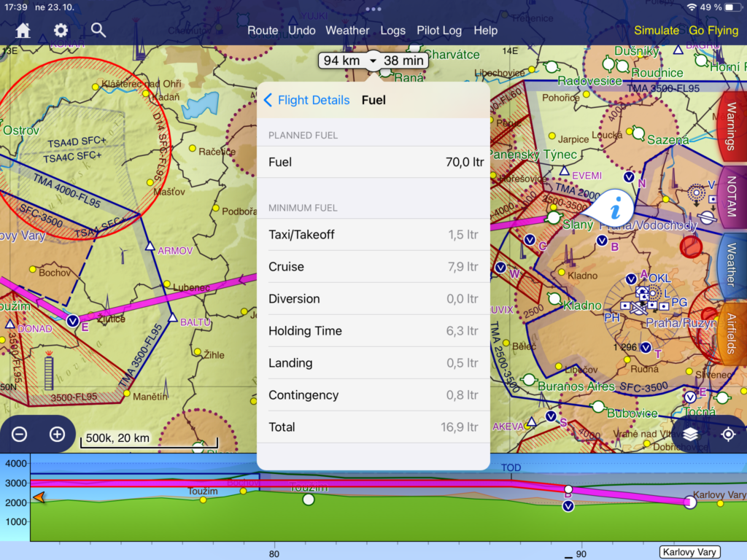Tap the Home icon
This screenshot has height=560, width=747.
pos(23,31)
